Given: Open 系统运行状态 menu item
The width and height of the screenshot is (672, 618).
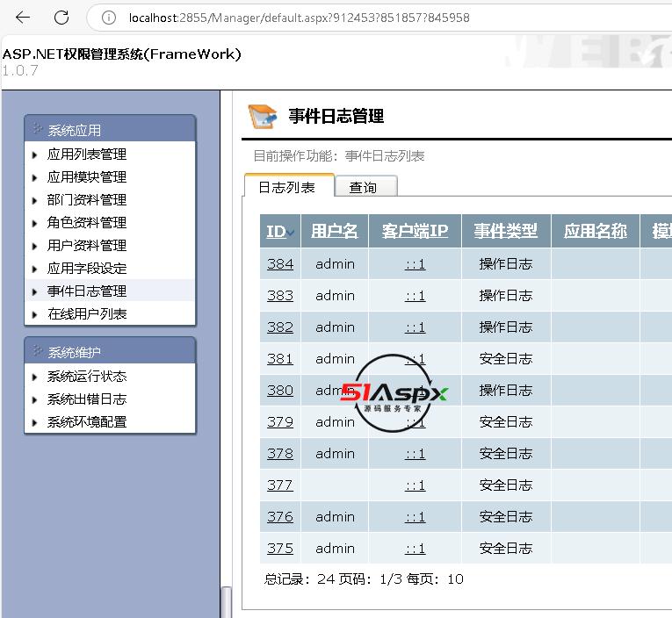Looking at the screenshot, I should [87, 376].
